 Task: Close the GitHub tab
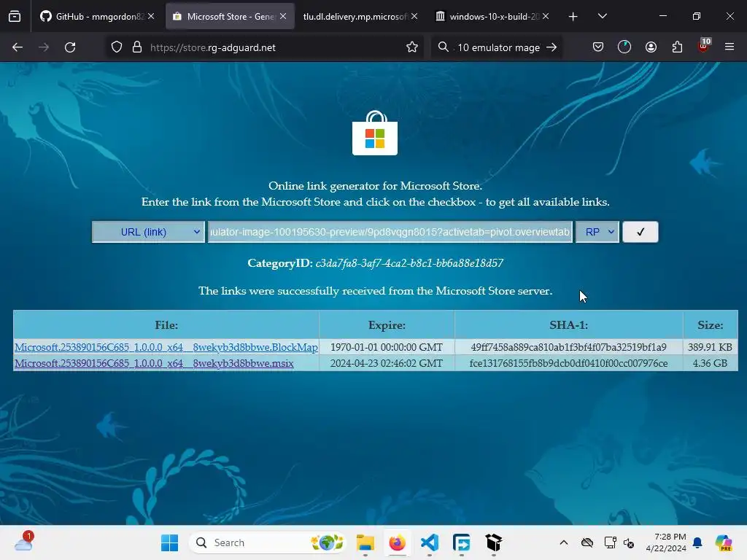(151, 16)
